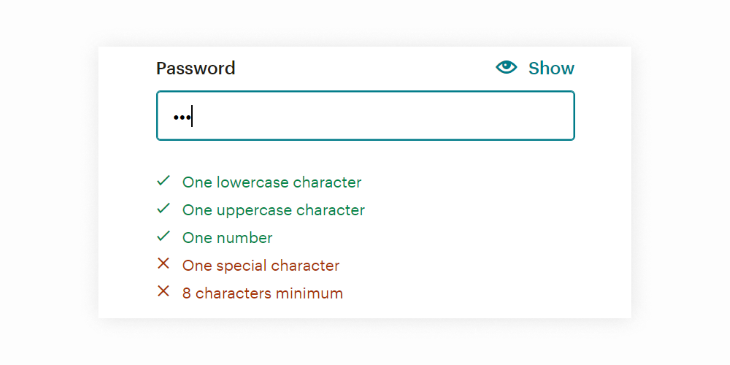
Task: Select the One lowercase character requirement text
Action: pyautogui.click(x=272, y=182)
